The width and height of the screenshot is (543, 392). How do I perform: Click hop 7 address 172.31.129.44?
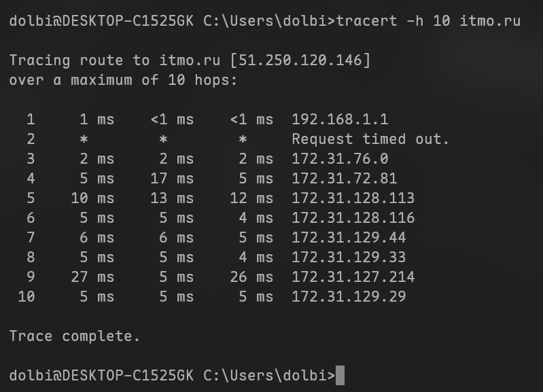(x=349, y=238)
